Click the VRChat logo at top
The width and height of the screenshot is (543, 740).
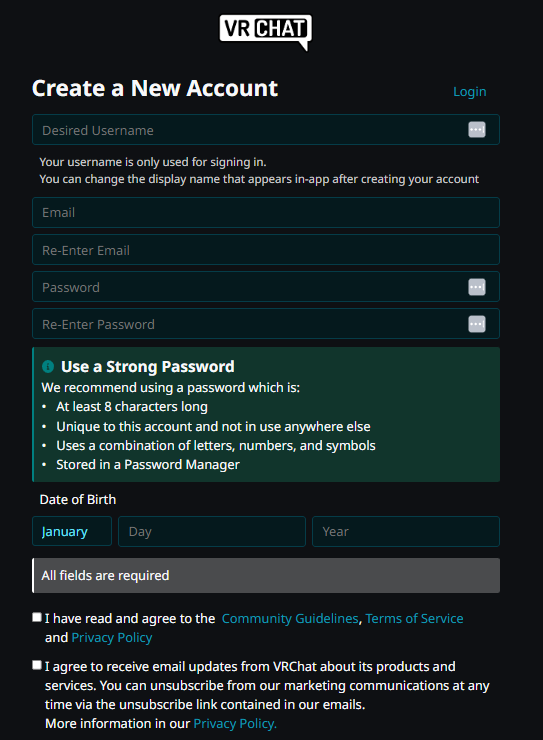click(266, 32)
